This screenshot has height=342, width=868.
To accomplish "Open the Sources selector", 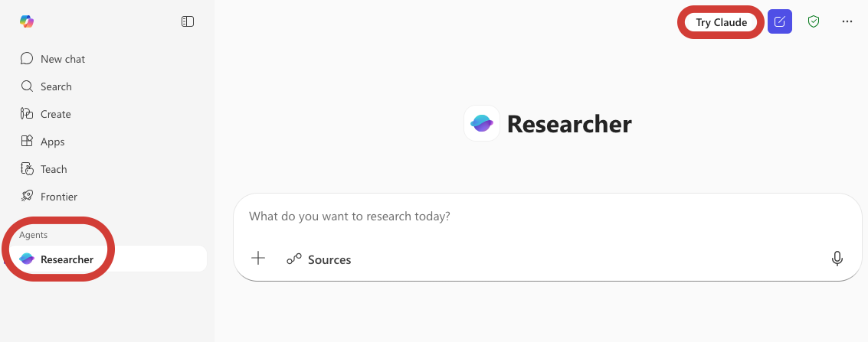I will tap(319, 259).
